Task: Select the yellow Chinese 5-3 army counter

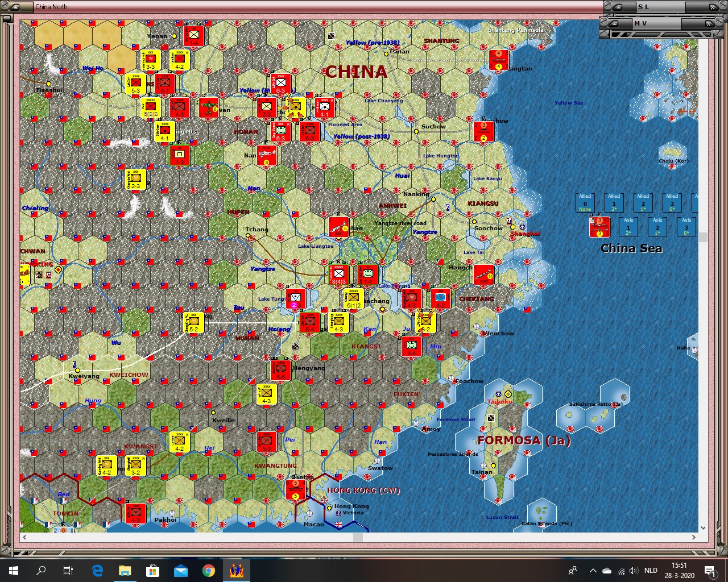Action: [135, 84]
